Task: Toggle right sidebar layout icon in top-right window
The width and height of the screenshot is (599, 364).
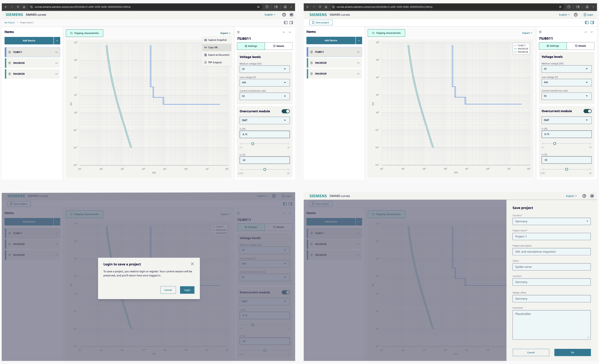Action: point(592,22)
